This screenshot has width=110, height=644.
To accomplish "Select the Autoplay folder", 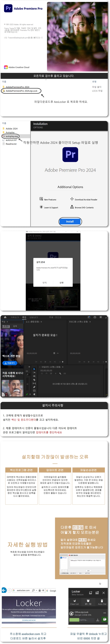I will click(x=10, y=133).
